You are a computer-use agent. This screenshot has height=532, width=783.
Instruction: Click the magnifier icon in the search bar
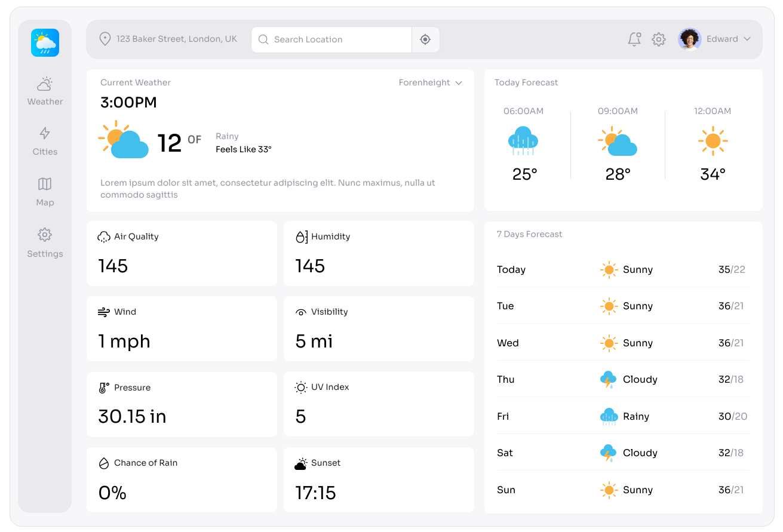[263, 39]
